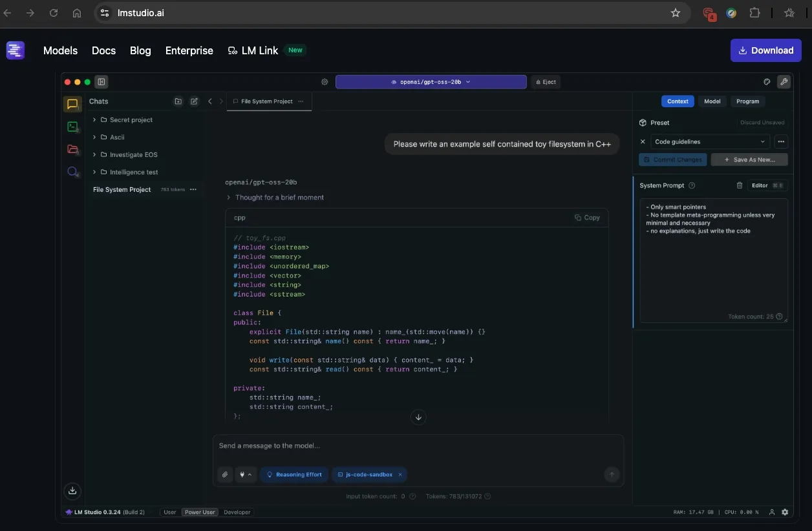The width and height of the screenshot is (812, 531).
Task: Open Enterprise in the site navigation
Action: click(x=189, y=50)
